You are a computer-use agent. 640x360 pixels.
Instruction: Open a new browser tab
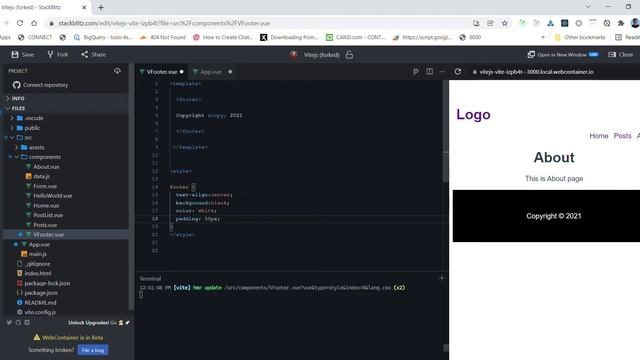[x=101, y=7]
